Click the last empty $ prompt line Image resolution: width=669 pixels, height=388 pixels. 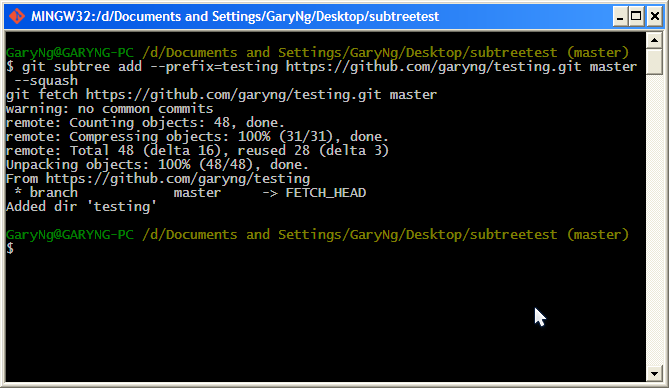click(10, 248)
